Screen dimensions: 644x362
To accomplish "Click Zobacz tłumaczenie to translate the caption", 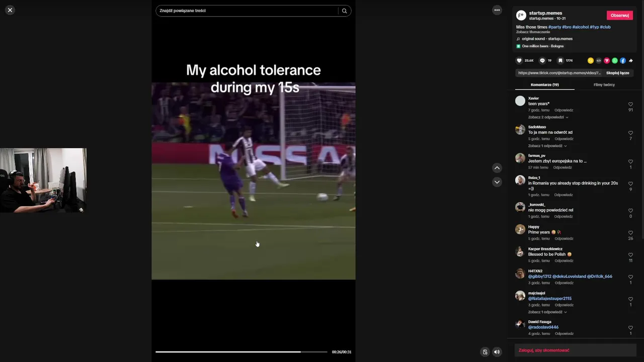I will click(x=533, y=32).
